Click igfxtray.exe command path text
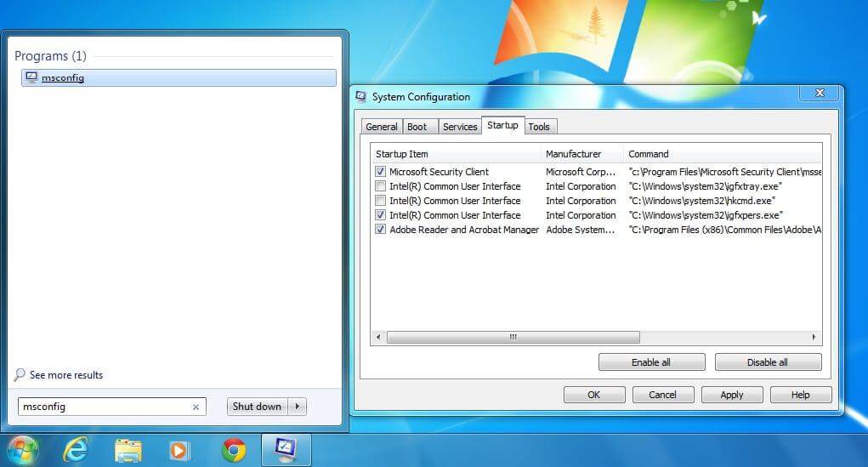Viewport: 868px width, 467px height. coord(706,186)
